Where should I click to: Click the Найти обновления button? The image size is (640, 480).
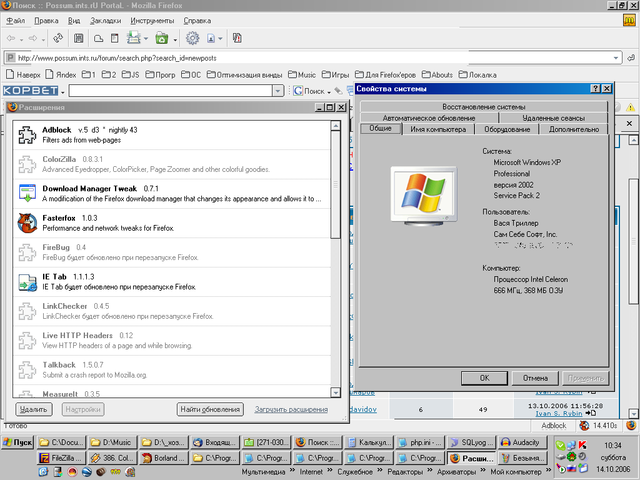(x=210, y=409)
